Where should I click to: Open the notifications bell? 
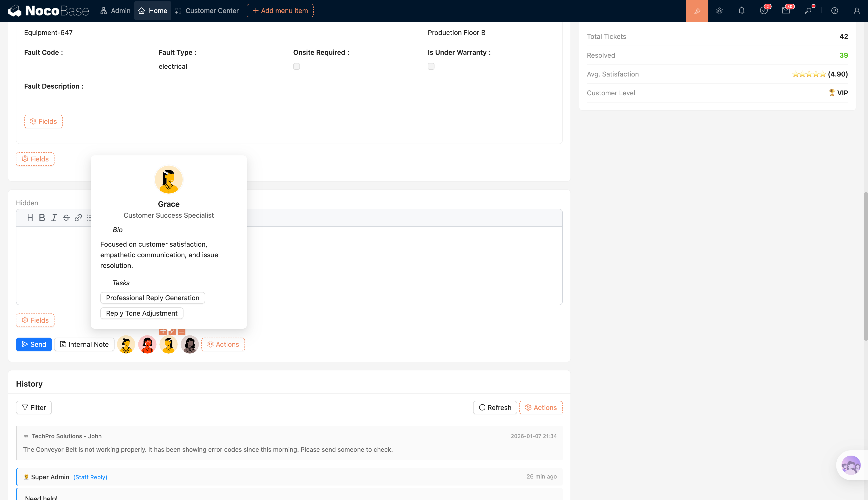[741, 11]
